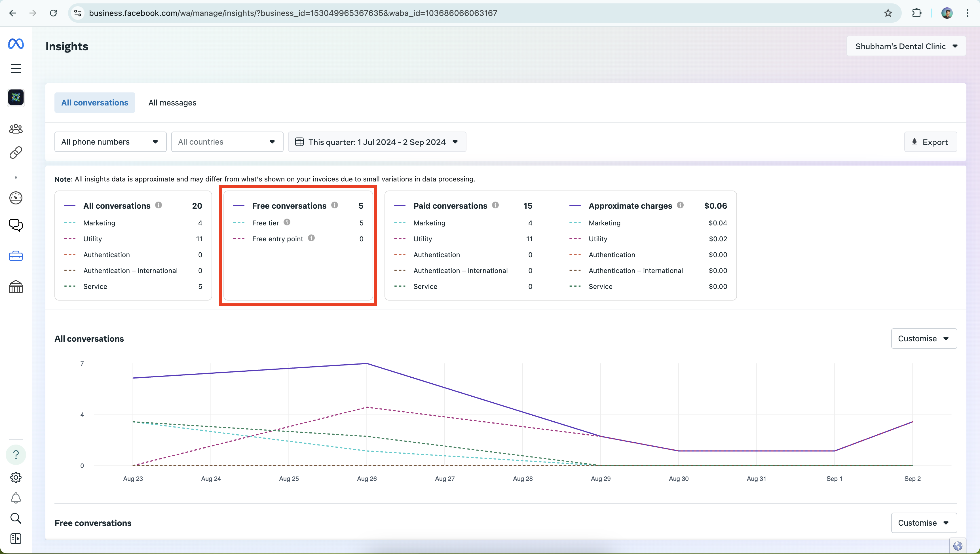
Task: Switch to the All messages tab
Action: [172, 103]
